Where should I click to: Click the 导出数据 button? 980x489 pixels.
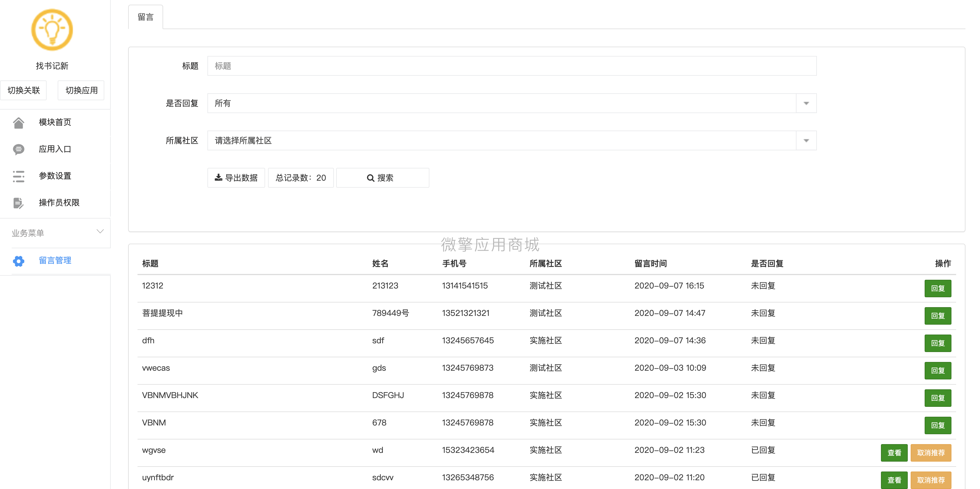pos(236,178)
